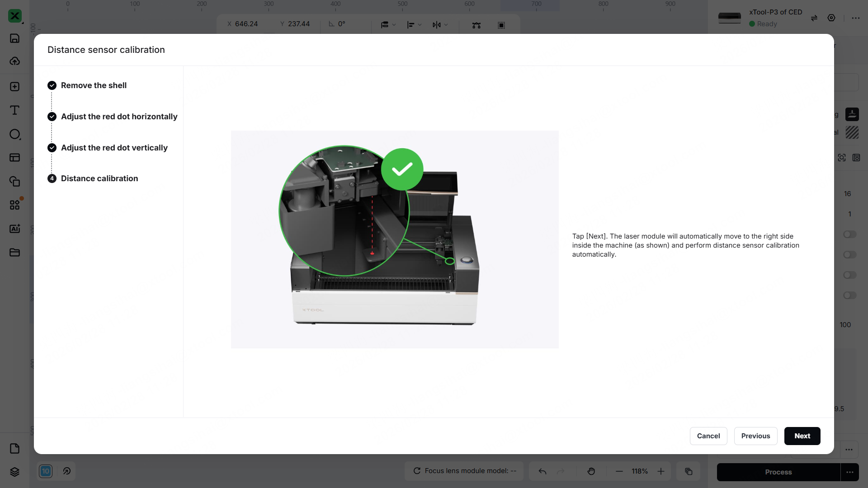
Task: Open the cloud upload icon in sidebar
Action: click(15, 61)
